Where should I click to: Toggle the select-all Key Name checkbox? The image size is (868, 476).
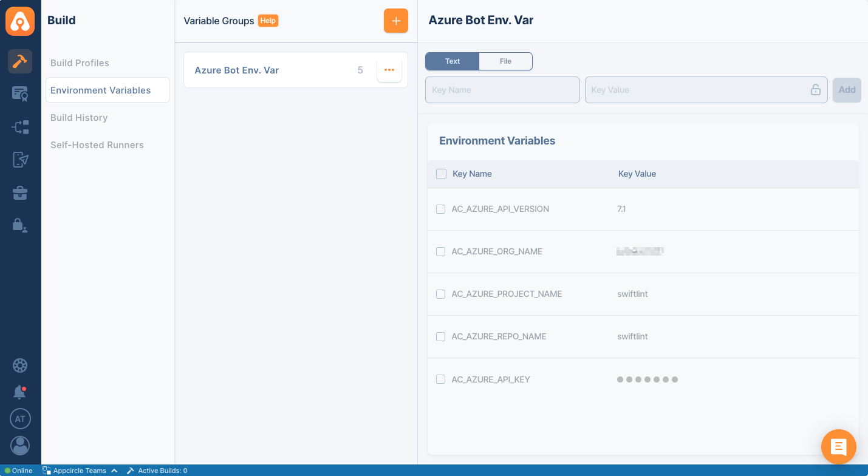pos(442,174)
